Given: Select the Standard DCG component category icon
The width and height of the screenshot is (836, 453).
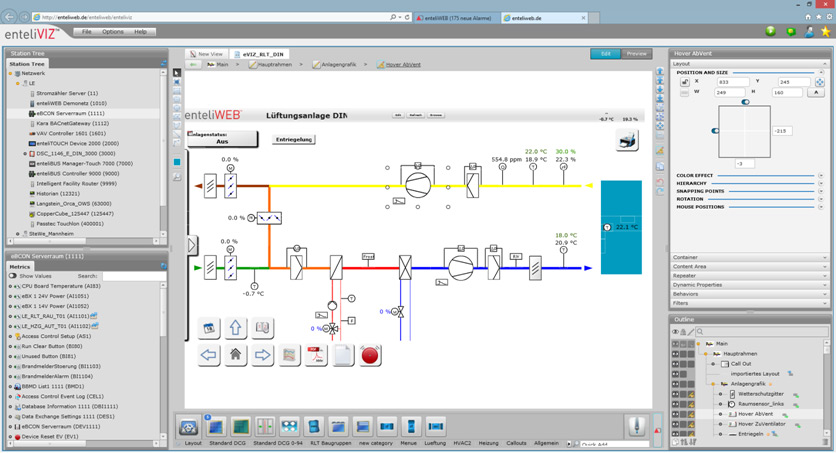Looking at the screenshot, I should (x=216, y=427).
